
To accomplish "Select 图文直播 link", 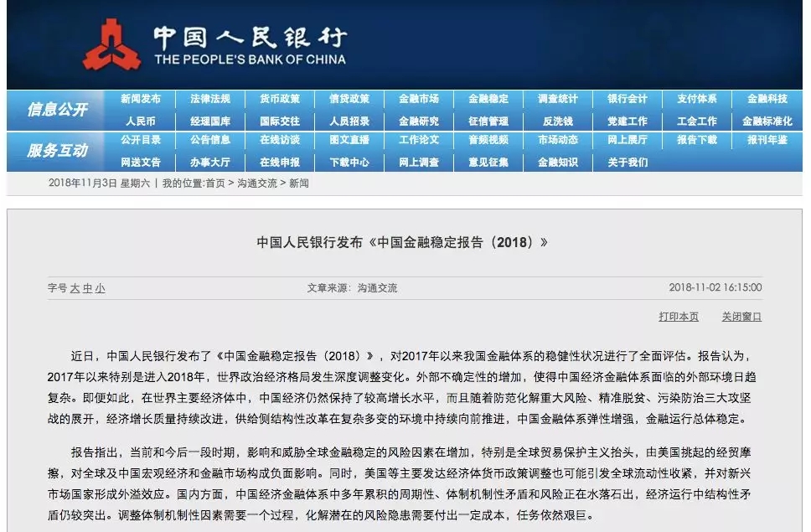I will [349, 140].
